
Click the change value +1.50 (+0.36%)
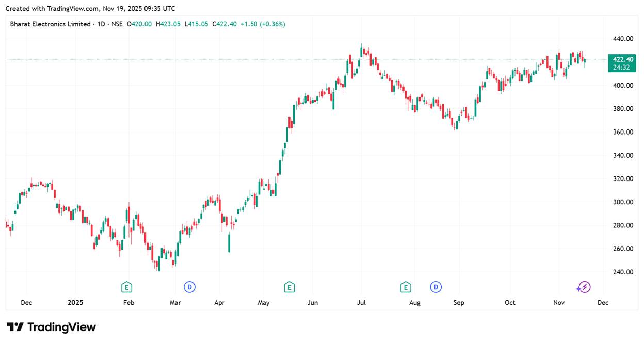(x=263, y=24)
